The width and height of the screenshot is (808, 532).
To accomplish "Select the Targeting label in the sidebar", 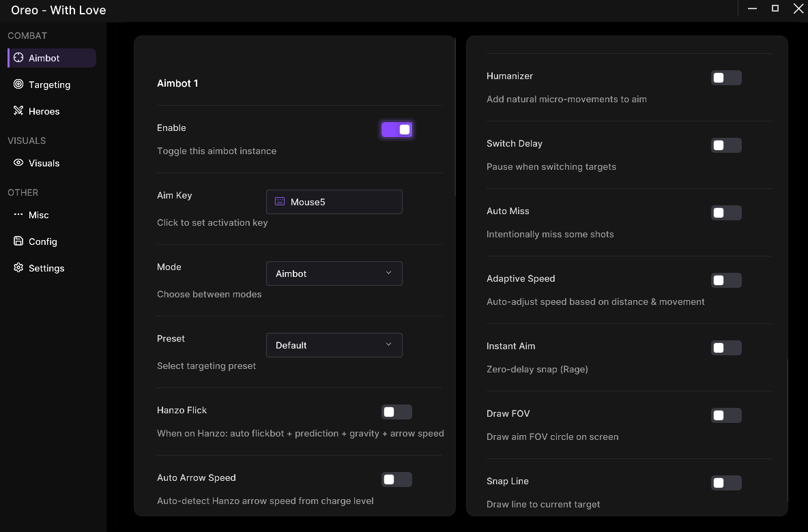I will pyautogui.click(x=49, y=85).
